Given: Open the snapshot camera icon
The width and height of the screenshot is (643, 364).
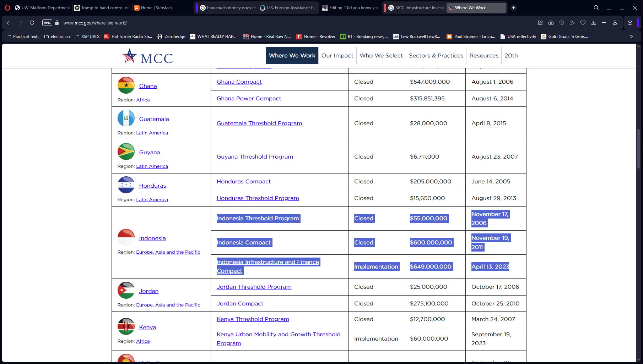Looking at the screenshot, I should tap(551, 23).
